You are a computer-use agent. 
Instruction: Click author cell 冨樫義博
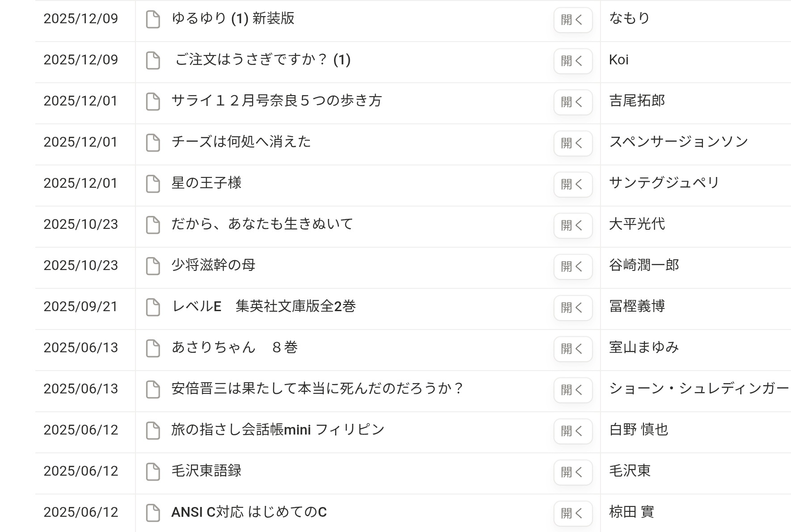point(637,306)
